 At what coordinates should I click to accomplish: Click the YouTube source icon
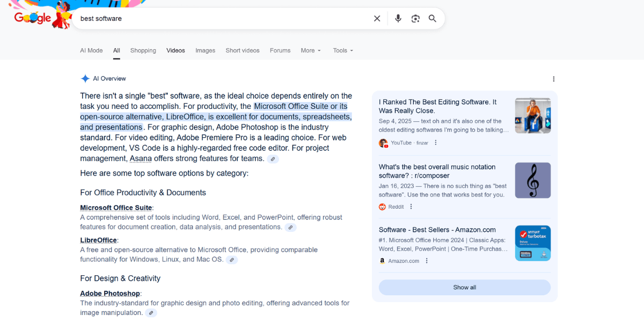(x=383, y=143)
